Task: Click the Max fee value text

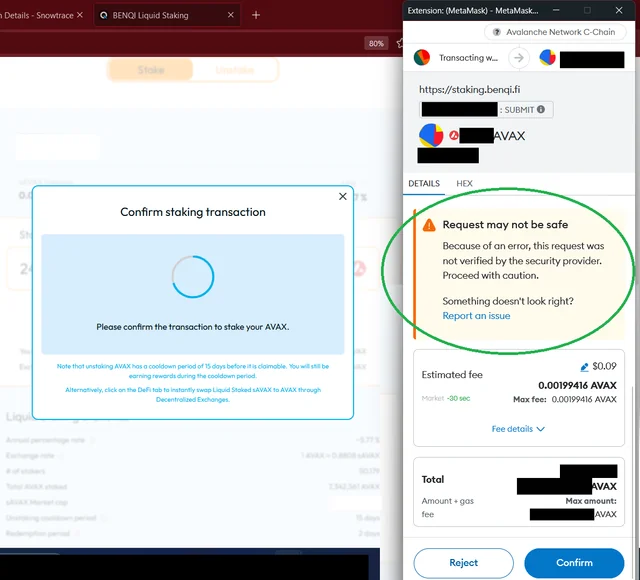Action: pos(564,399)
